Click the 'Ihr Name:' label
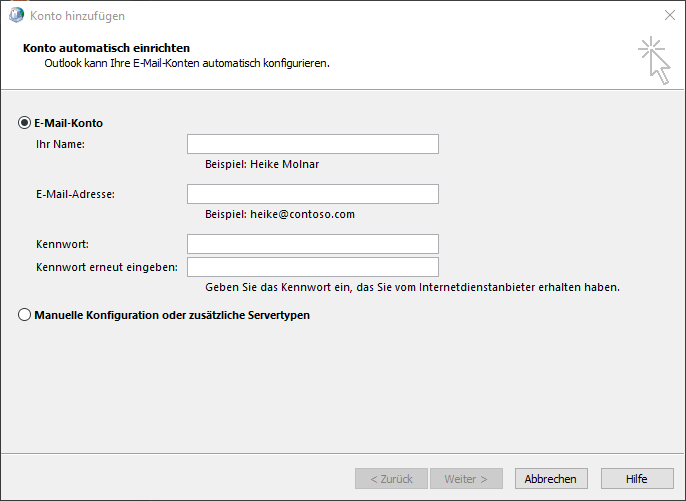The width and height of the screenshot is (686, 501). [x=60, y=144]
